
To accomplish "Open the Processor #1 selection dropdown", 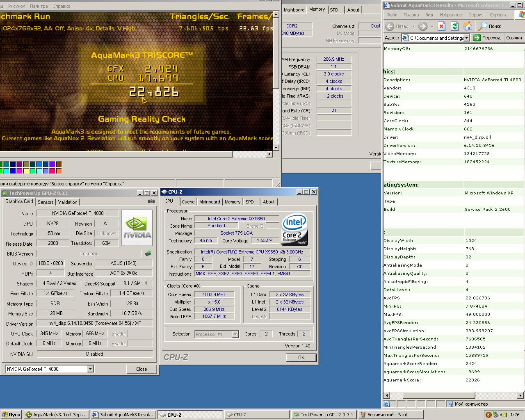I will (235, 334).
